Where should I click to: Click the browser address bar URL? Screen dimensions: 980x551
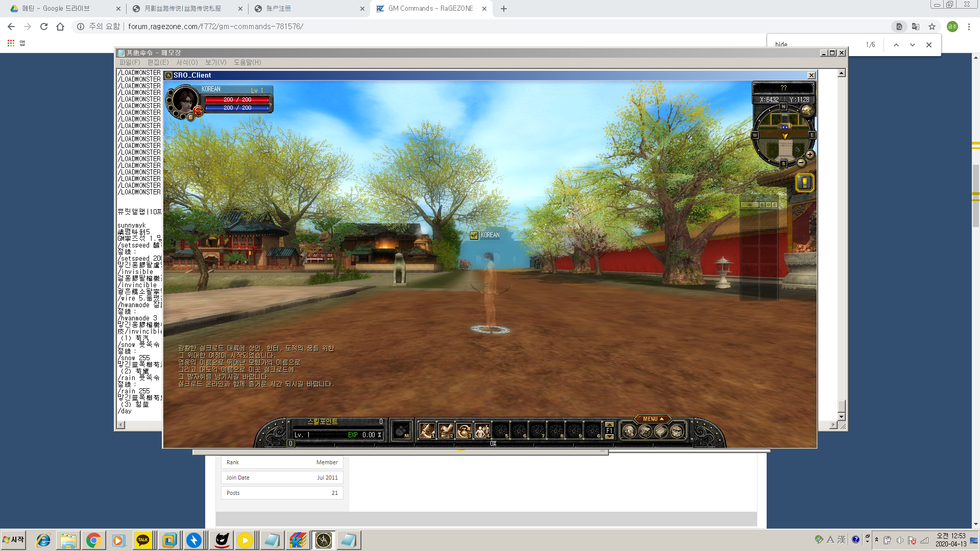pos(215,27)
